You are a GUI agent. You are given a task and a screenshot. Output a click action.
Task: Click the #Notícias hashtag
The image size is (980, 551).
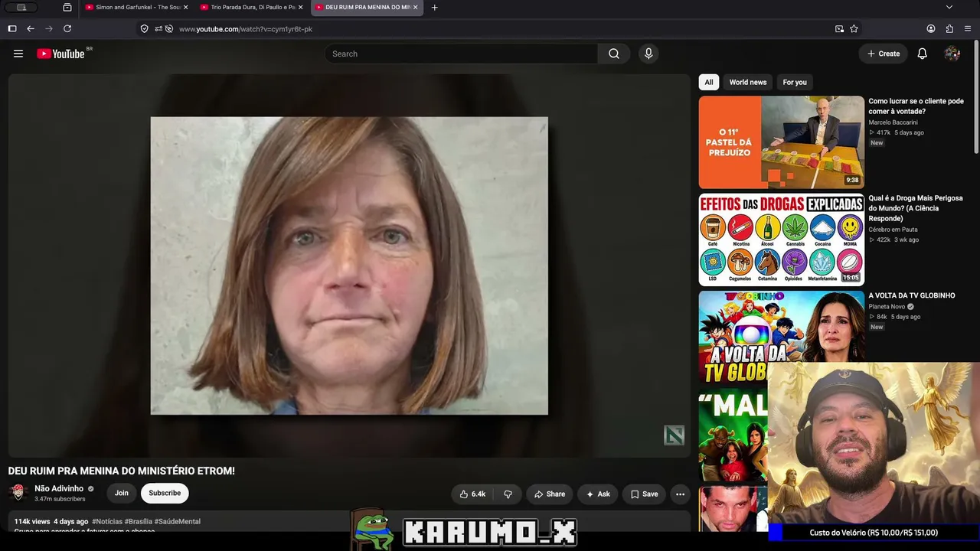click(107, 521)
